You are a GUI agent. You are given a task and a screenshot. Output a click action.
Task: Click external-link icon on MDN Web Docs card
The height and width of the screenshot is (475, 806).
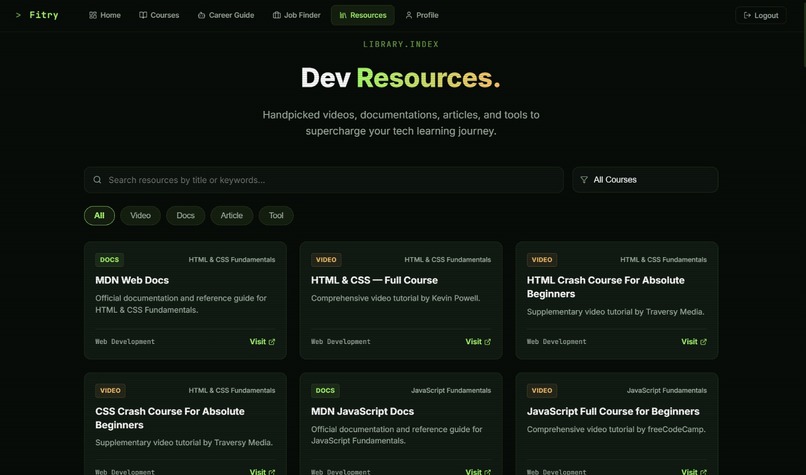pos(272,342)
